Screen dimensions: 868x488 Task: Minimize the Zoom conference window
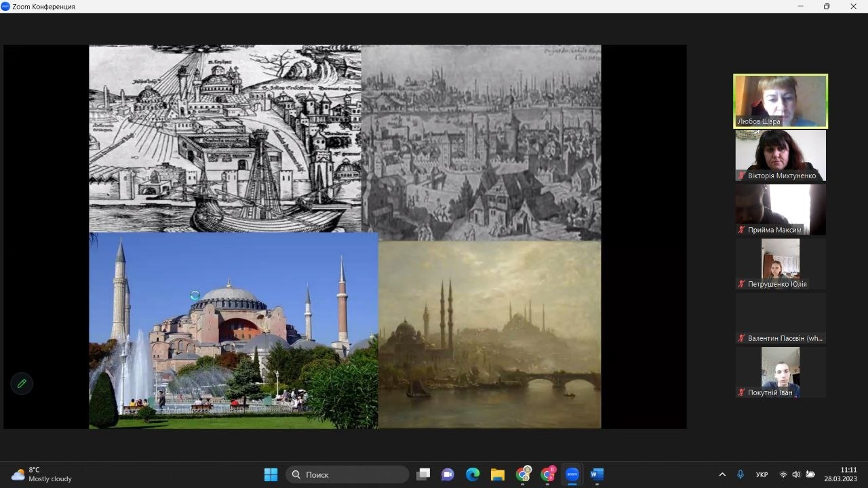coord(801,6)
